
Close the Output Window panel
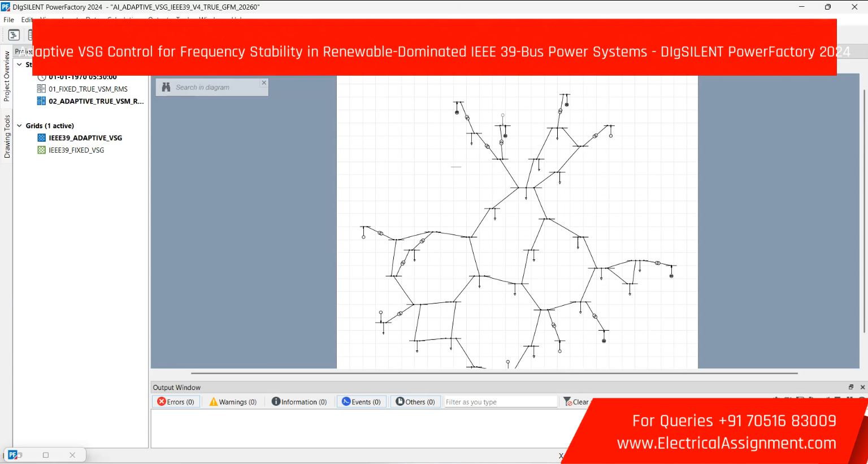point(862,387)
